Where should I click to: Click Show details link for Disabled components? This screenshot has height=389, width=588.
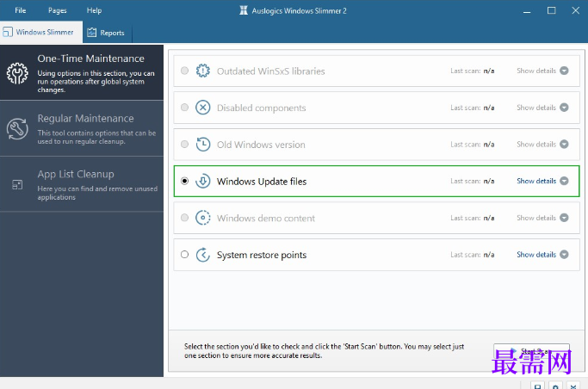(x=536, y=108)
